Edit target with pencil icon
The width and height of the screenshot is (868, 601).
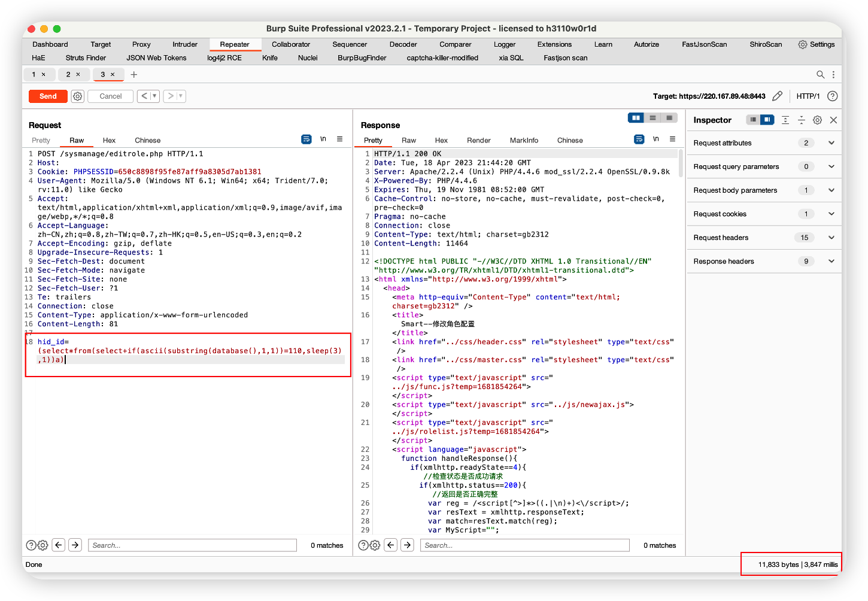[x=777, y=96]
